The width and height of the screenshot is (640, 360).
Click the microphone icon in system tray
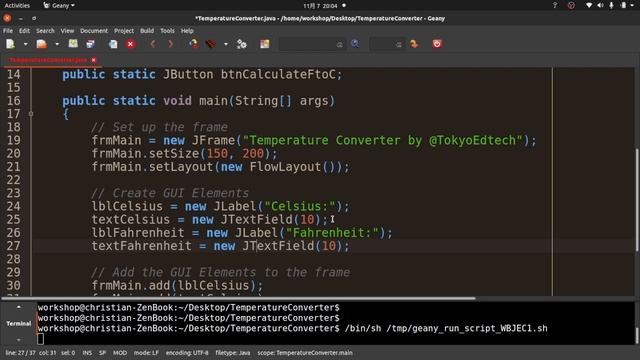click(x=611, y=5)
